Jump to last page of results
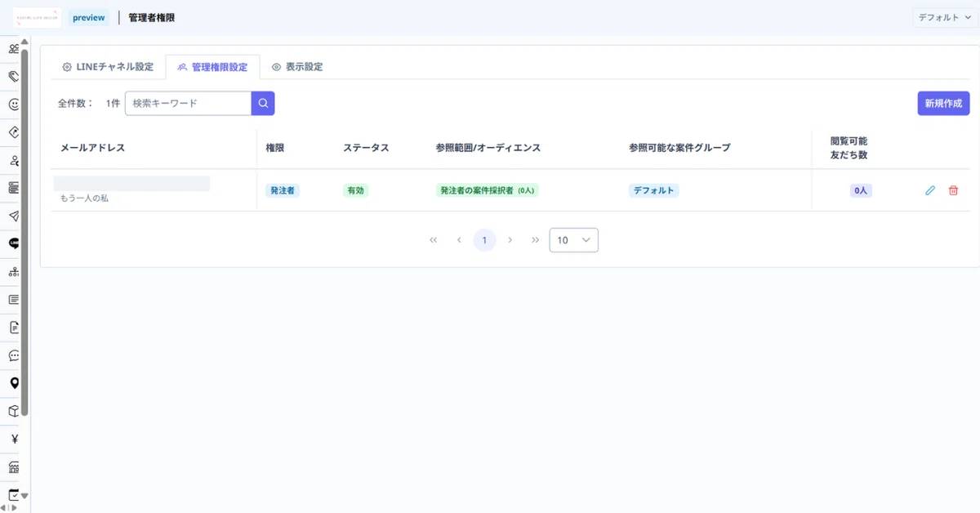The image size is (980, 513). (535, 240)
